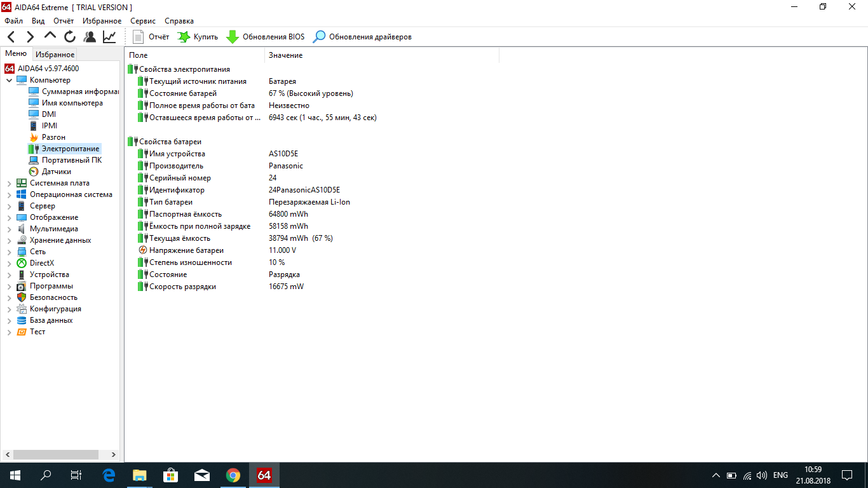Viewport: 868px width, 488px height.
Task: Click the Refresh icon in toolbar
Action: (x=70, y=37)
